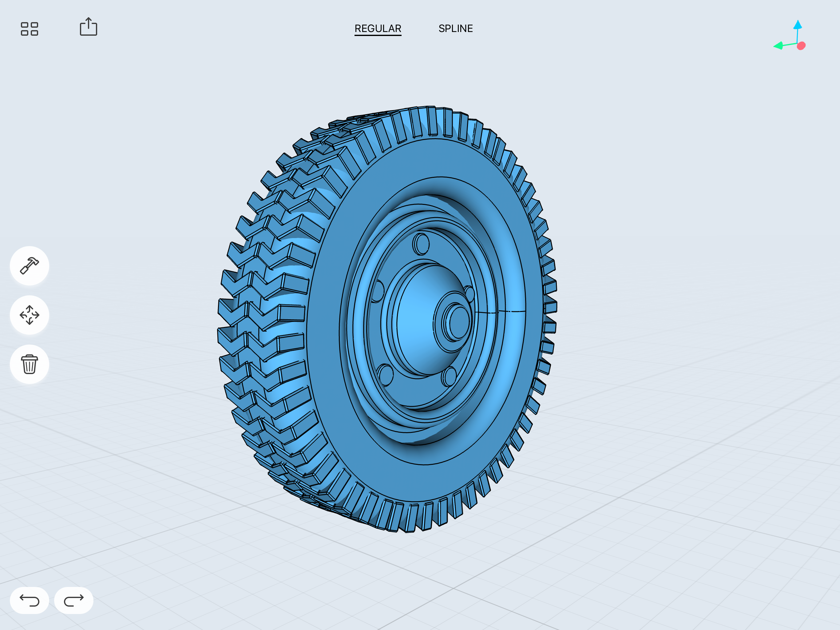This screenshot has width=840, height=630.
Task: Click the orientation axis gizmo
Action: 790,36
